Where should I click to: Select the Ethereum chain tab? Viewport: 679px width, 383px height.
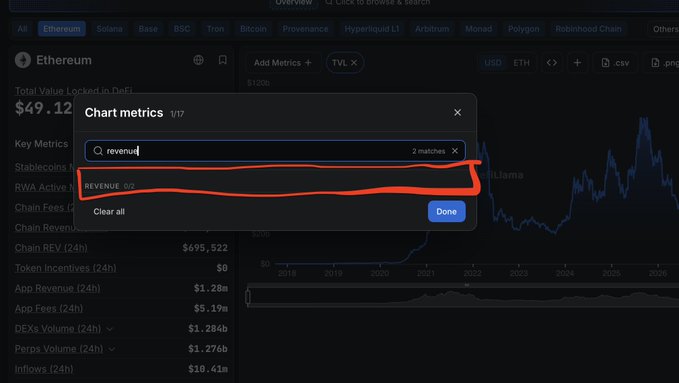(61, 29)
